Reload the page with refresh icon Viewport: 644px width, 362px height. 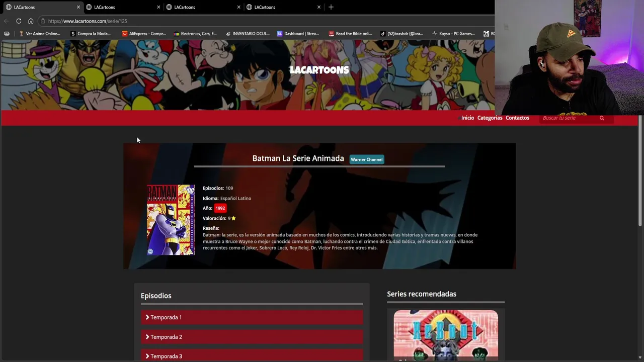(x=19, y=21)
